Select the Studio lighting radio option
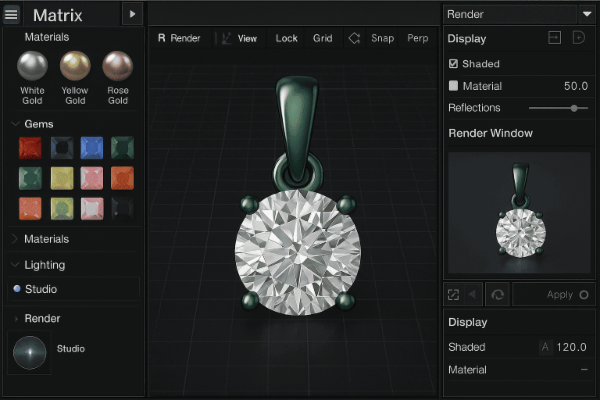The width and height of the screenshot is (600, 400). pyautogui.click(x=17, y=289)
